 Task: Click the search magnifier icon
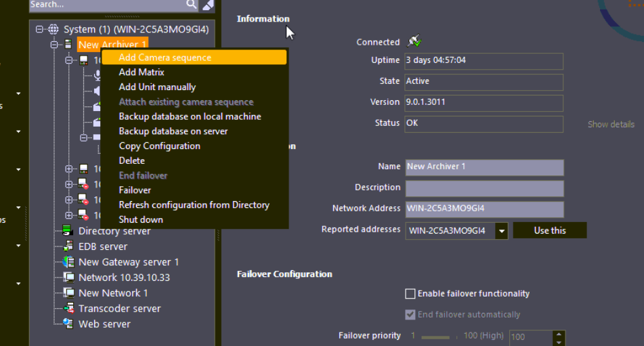[192, 5]
